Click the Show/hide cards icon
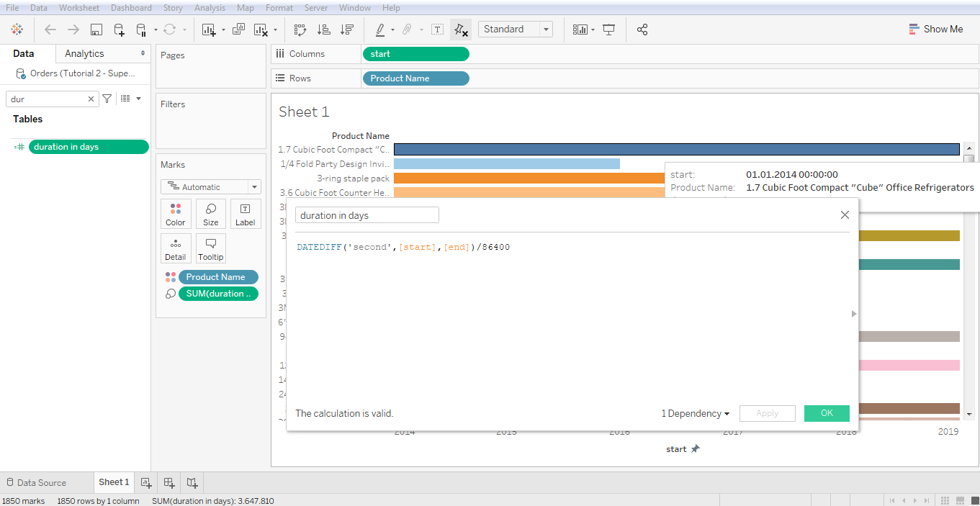980x506 pixels. click(580, 30)
